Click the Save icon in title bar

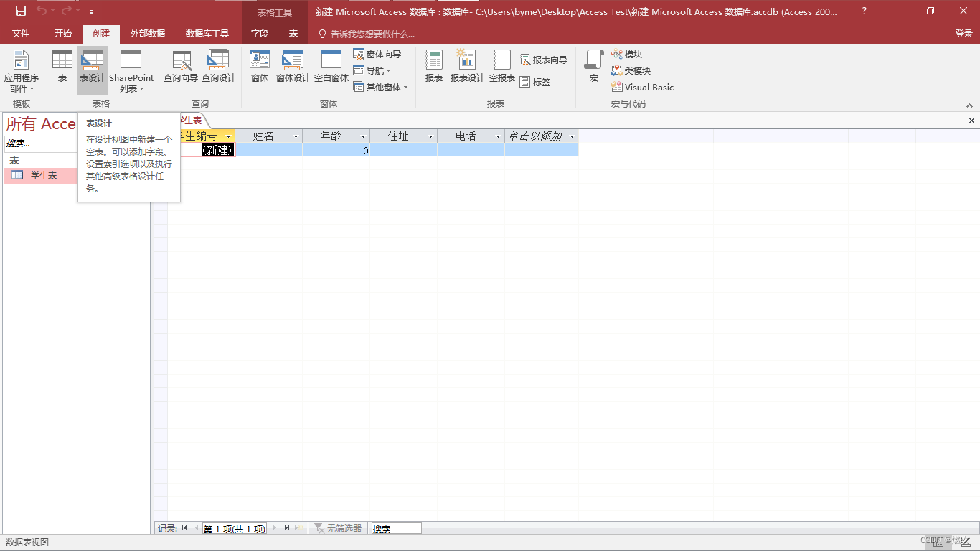[21, 11]
